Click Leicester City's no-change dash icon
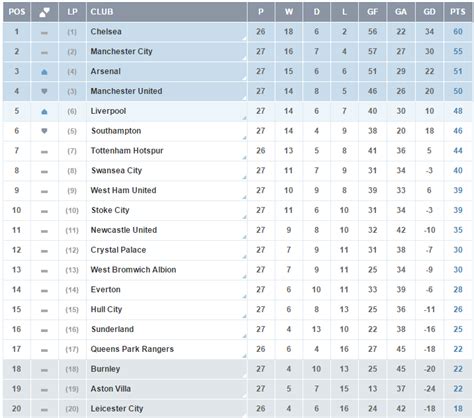This screenshot has width=474, height=418. (x=44, y=410)
